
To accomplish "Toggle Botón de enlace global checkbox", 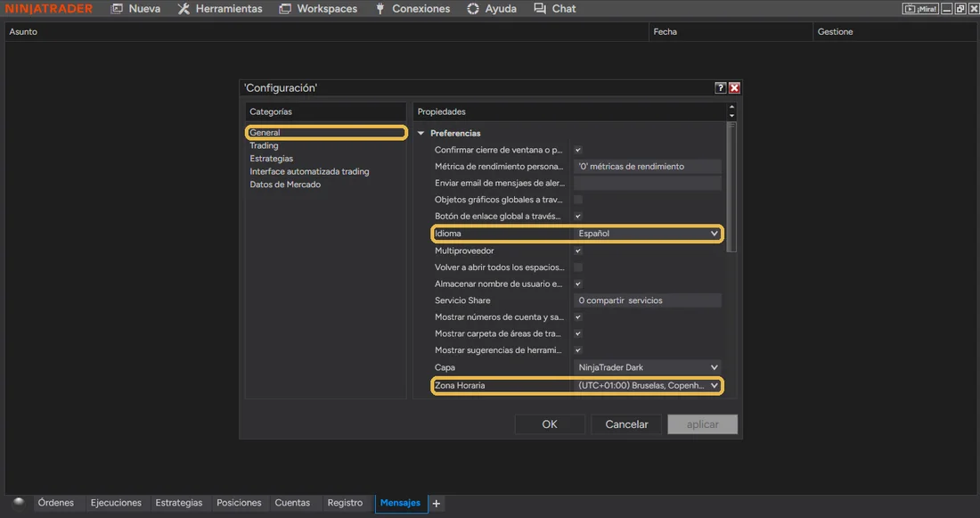I will [x=578, y=217].
